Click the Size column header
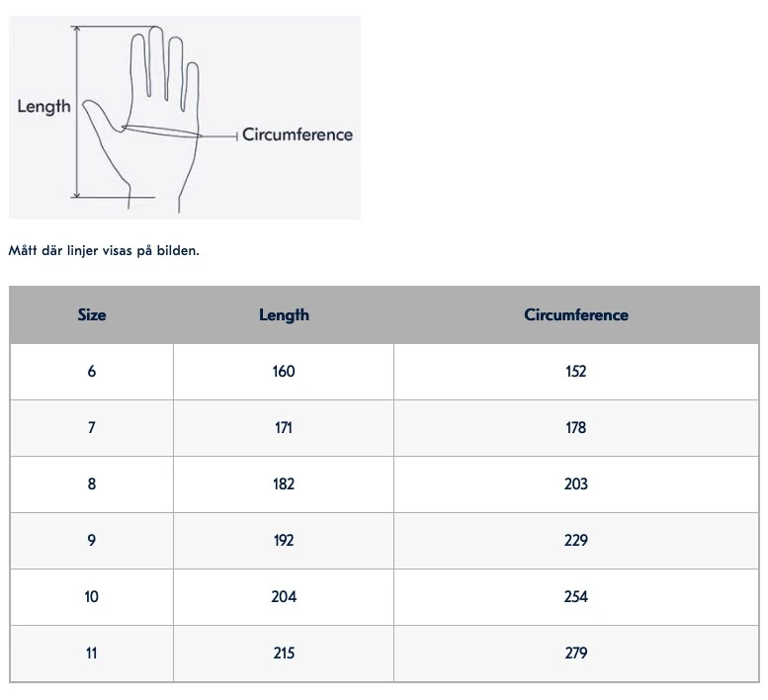The height and width of the screenshot is (700, 768). pos(92,315)
